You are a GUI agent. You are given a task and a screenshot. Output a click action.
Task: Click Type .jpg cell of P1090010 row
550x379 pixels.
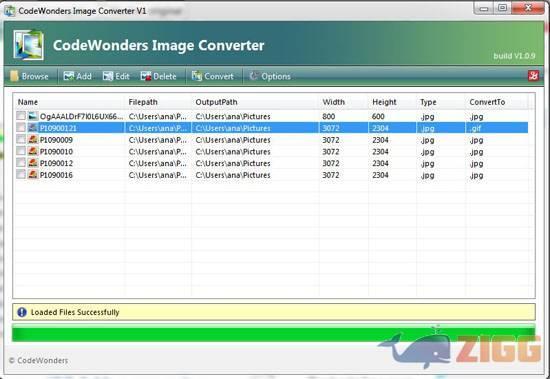click(x=427, y=152)
